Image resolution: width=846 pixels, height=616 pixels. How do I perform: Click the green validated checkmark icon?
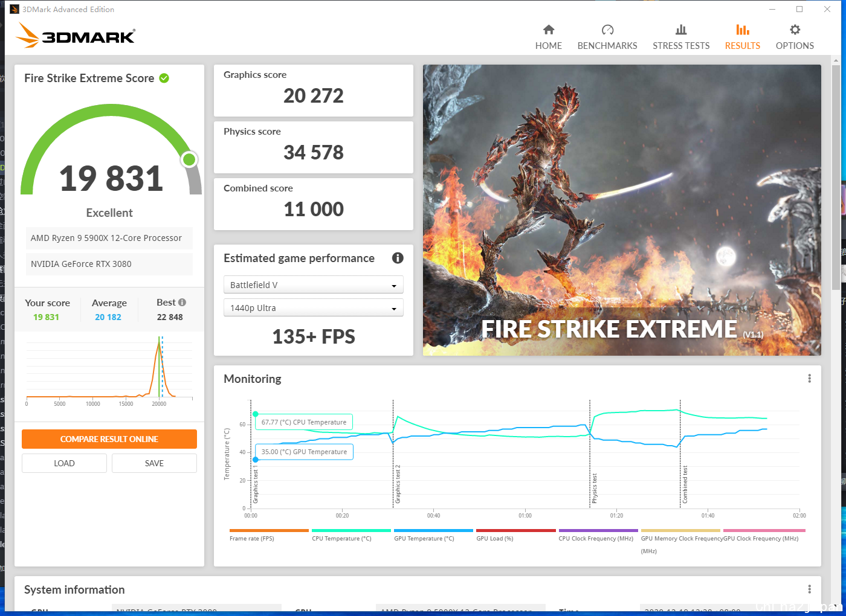164,78
